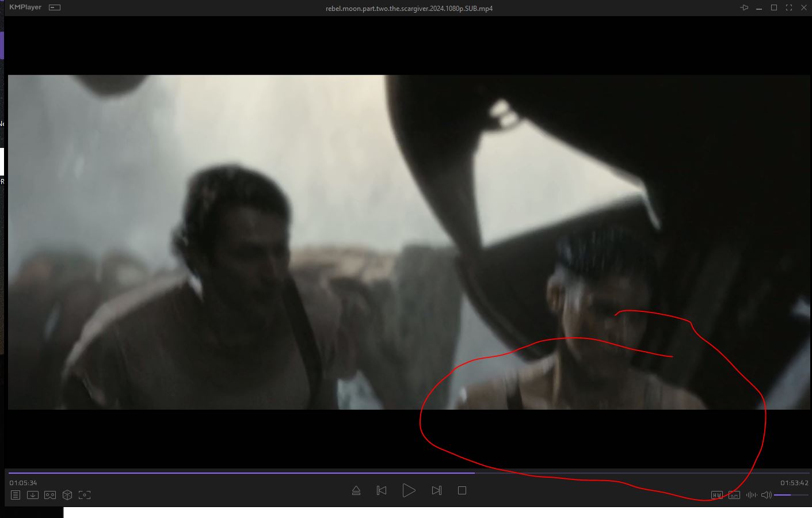The image size is (812, 518).
Task: Open the 3D cube settings
Action: point(67,495)
